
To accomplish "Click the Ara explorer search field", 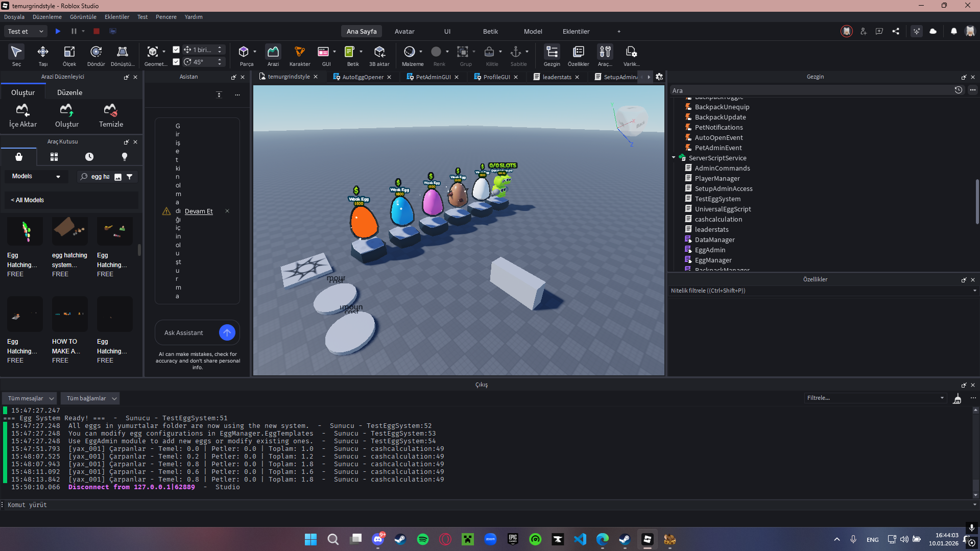I will 812,90.
